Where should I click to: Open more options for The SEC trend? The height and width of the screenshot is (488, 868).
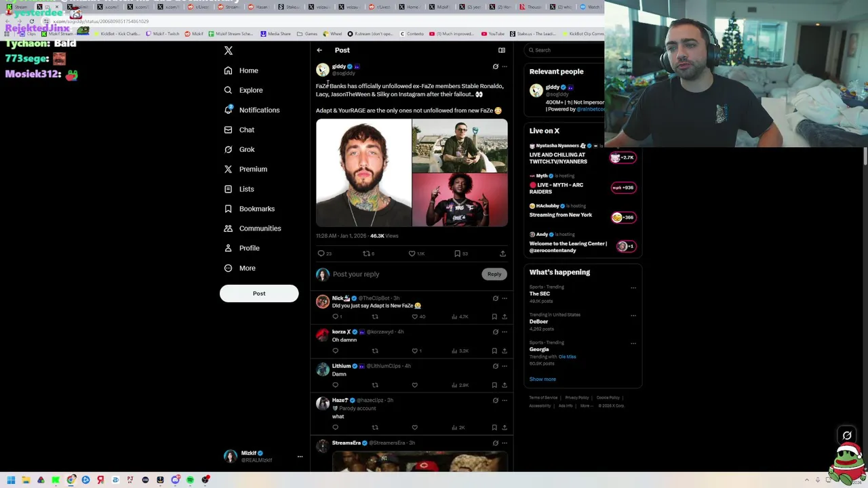tap(633, 288)
